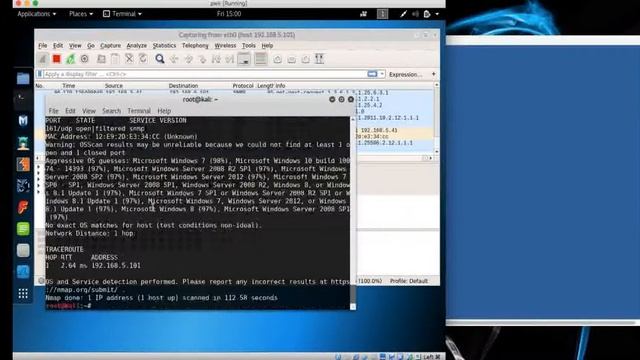This screenshot has height=360, width=640.
Task: Open the system power menu arrow
Action: pos(437,14)
